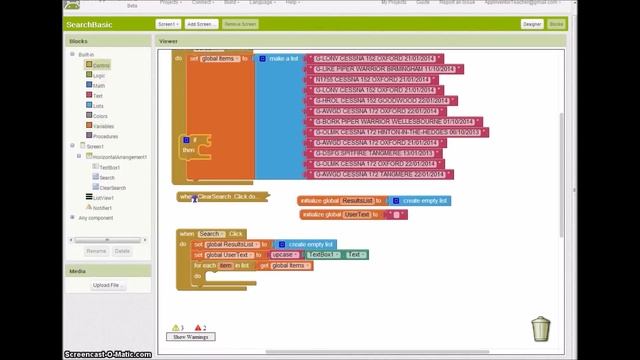Open the Math blocks drawer
Viewport: 640px width, 360px height.
(x=96, y=85)
